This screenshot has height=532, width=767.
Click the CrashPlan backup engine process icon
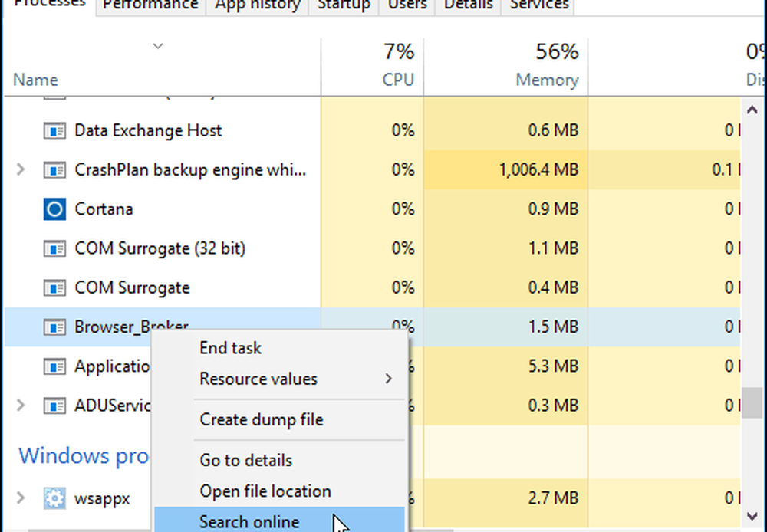coord(54,169)
